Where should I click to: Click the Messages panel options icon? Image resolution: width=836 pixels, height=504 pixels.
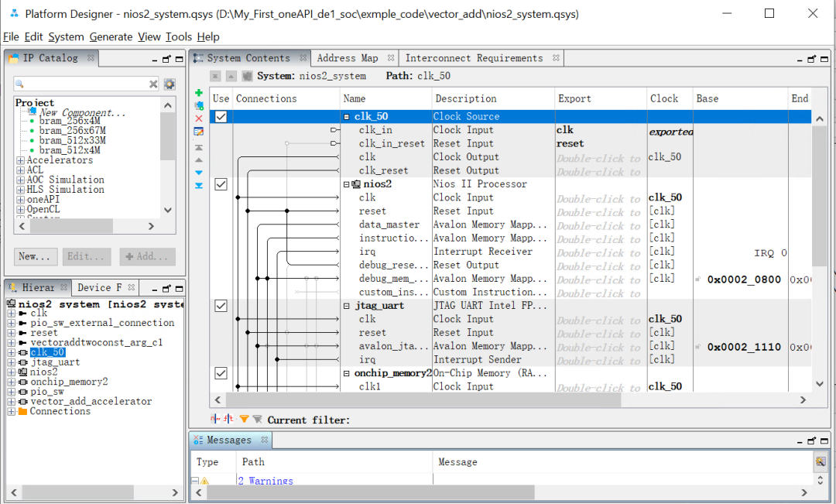pyautogui.click(x=821, y=461)
